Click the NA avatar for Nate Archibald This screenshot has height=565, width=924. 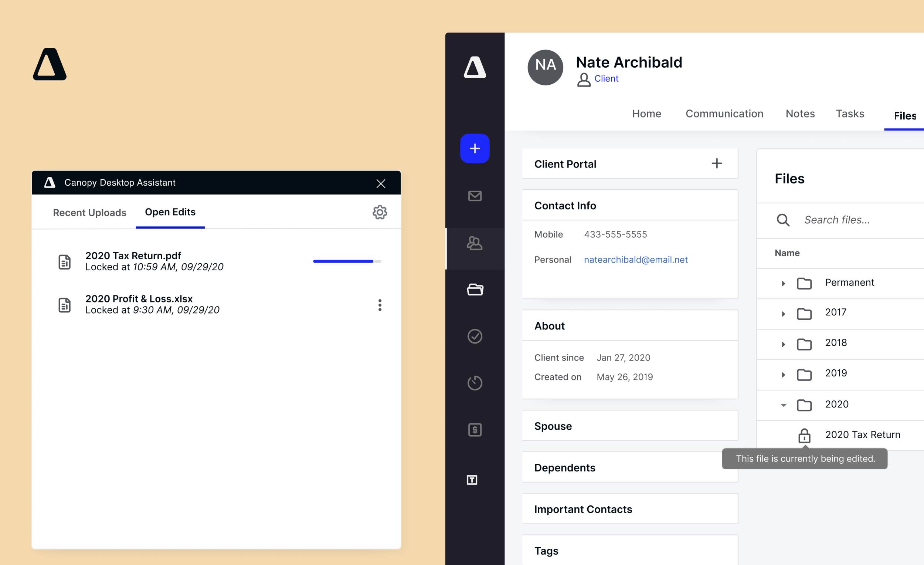(545, 68)
